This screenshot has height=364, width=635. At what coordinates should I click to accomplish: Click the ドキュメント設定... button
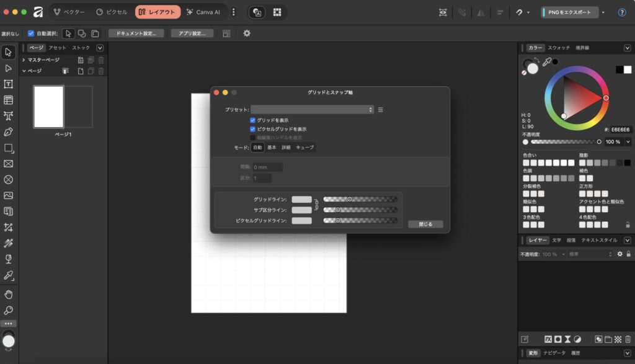pos(136,33)
